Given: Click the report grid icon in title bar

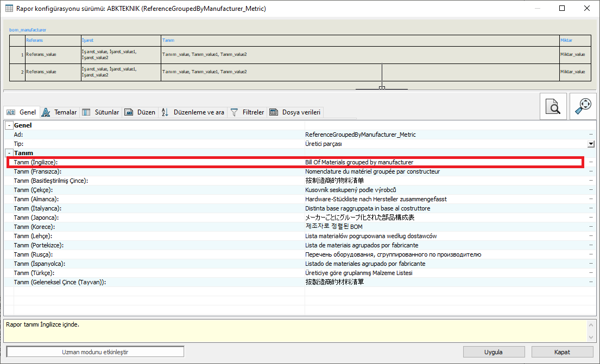Looking at the screenshot, I should click(9, 9).
